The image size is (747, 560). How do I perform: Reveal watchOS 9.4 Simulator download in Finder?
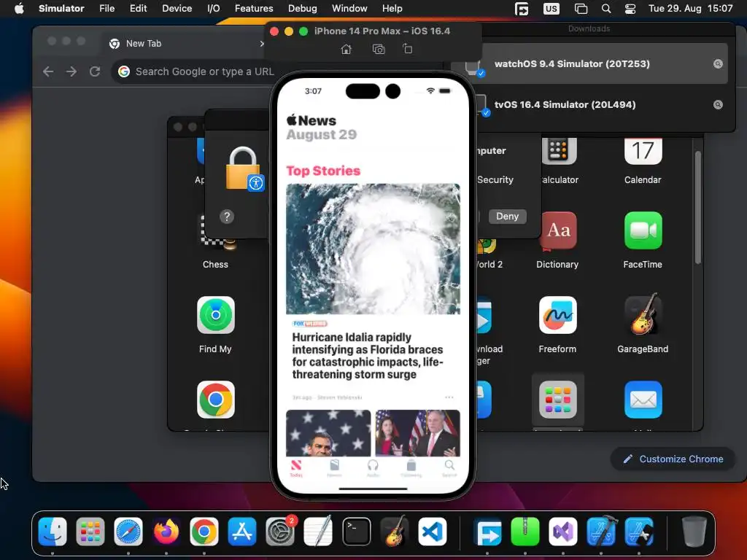pyautogui.click(x=718, y=64)
